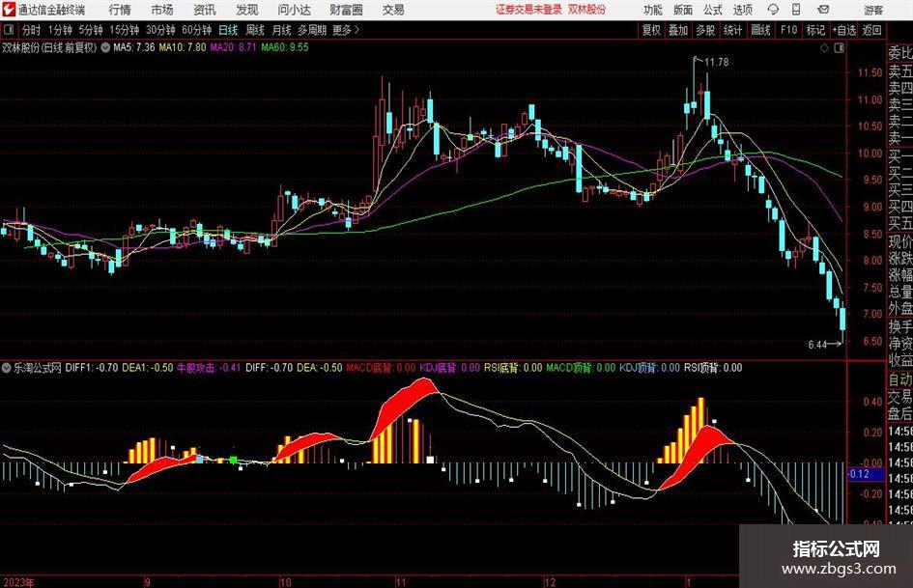Expand the 更多 periods list
The height and width of the screenshot is (588, 913).
click(346, 30)
